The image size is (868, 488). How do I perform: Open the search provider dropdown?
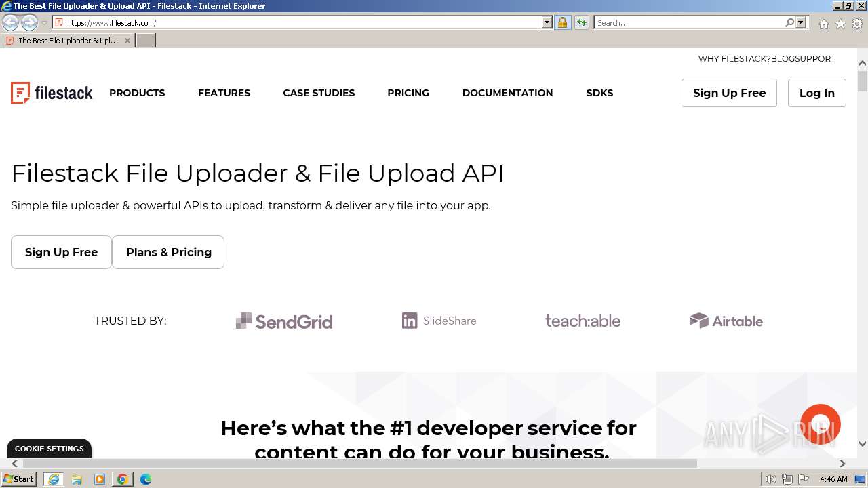click(x=801, y=22)
